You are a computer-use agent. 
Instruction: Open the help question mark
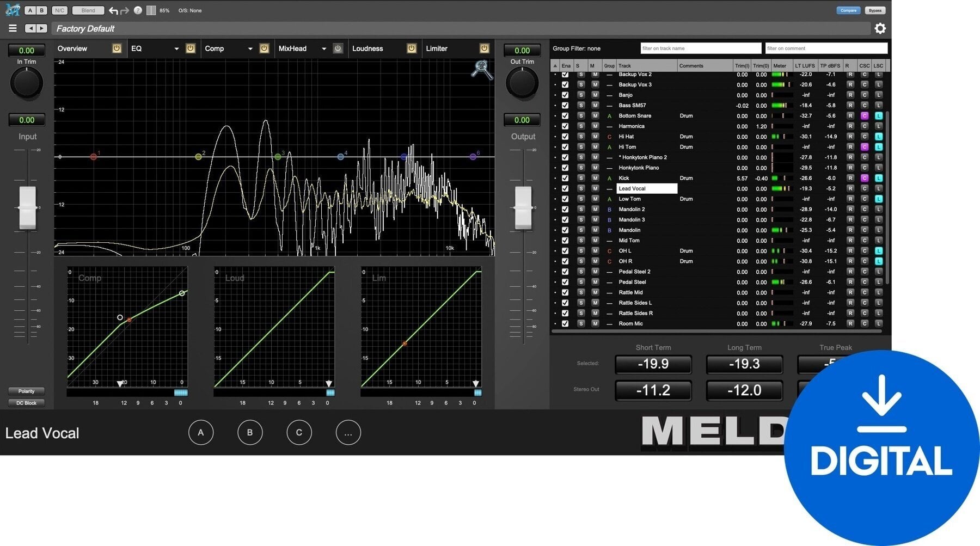(x=138, y=10)
